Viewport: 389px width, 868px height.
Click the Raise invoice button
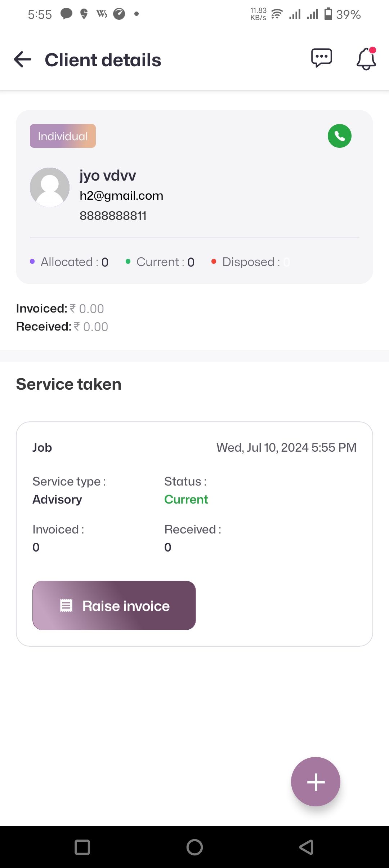click(x=114, y=606)
